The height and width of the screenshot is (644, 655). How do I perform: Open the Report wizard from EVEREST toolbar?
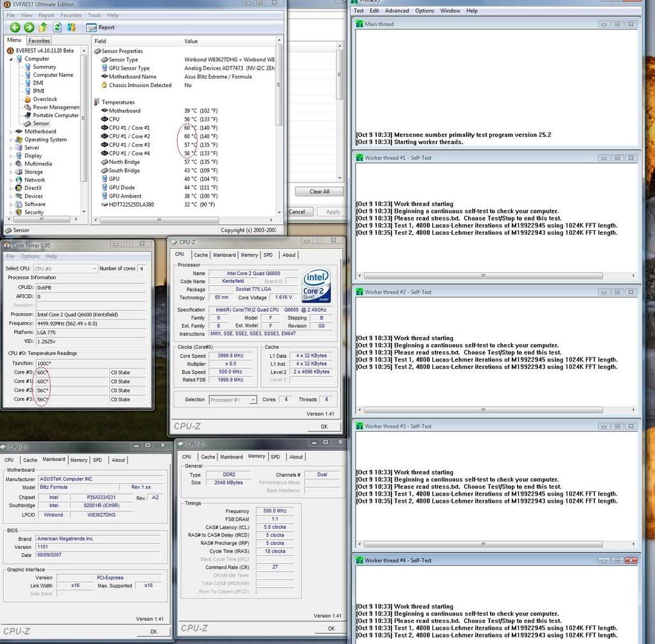(x=100, y=27)
